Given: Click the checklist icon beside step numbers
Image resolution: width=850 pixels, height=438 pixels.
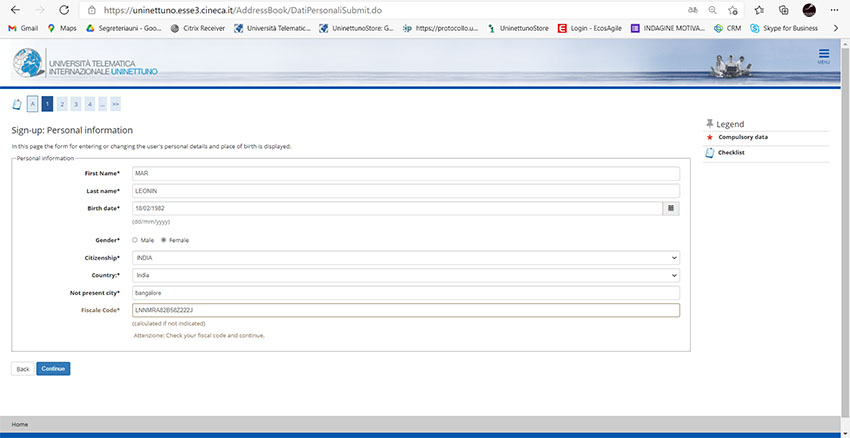Looking at the screenshot, I should pyautogui.click(x=17, y=104).
